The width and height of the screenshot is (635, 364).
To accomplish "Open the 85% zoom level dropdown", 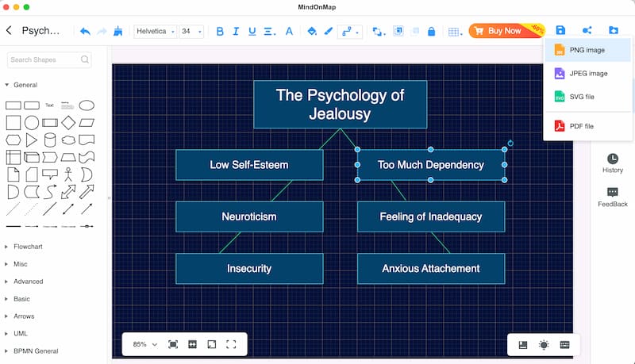I will (x=144, y=344).
